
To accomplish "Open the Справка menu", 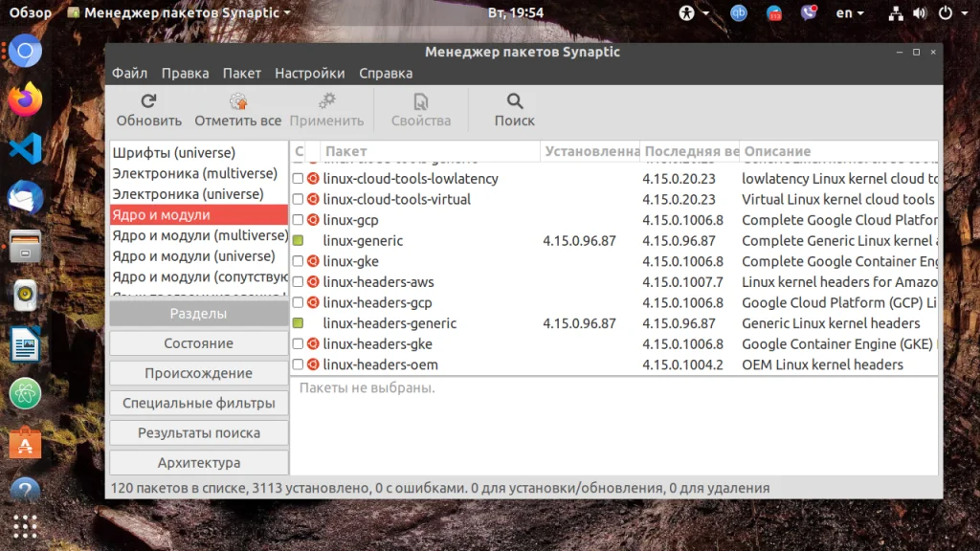I will coord(386,73).
